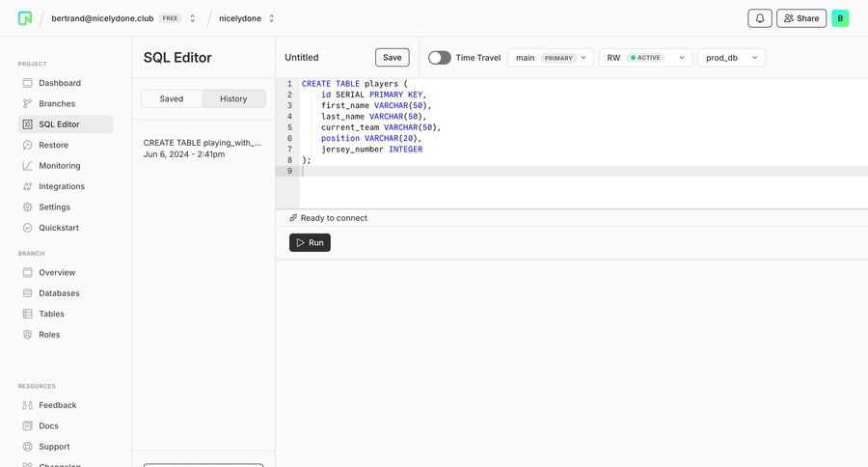Open Dashboard in the sidebar
This screenshot has width=868, height=467.
66,83
